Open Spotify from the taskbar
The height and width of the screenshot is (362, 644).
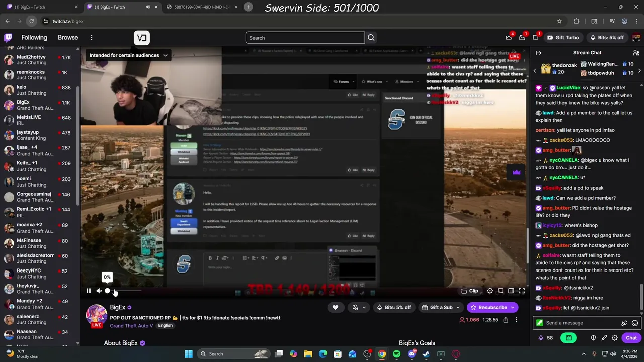tap(396, 354)
